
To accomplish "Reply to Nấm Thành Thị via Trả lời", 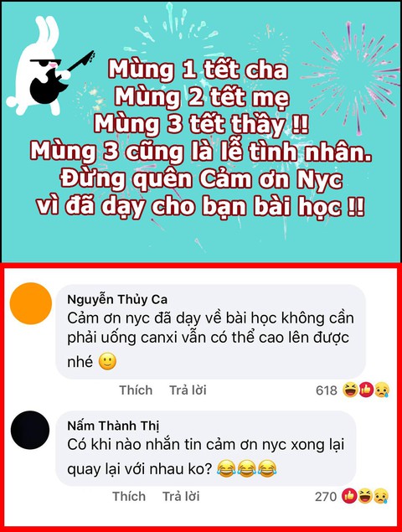I will (x=181, y=496).
